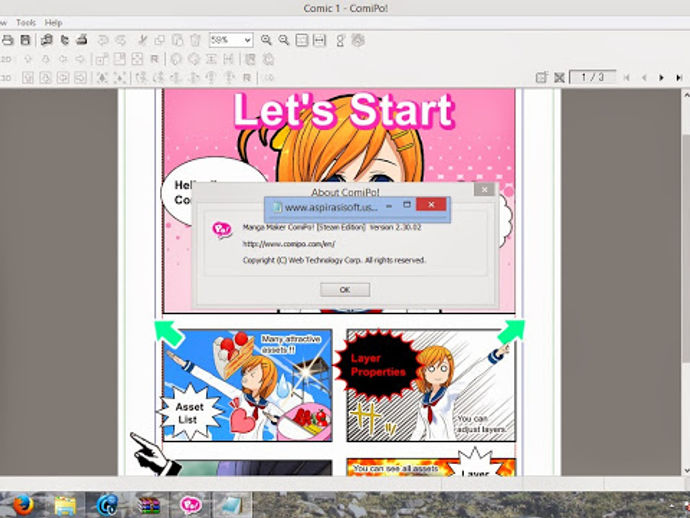Click the Copy icon beside the scissors

(160, 40)
